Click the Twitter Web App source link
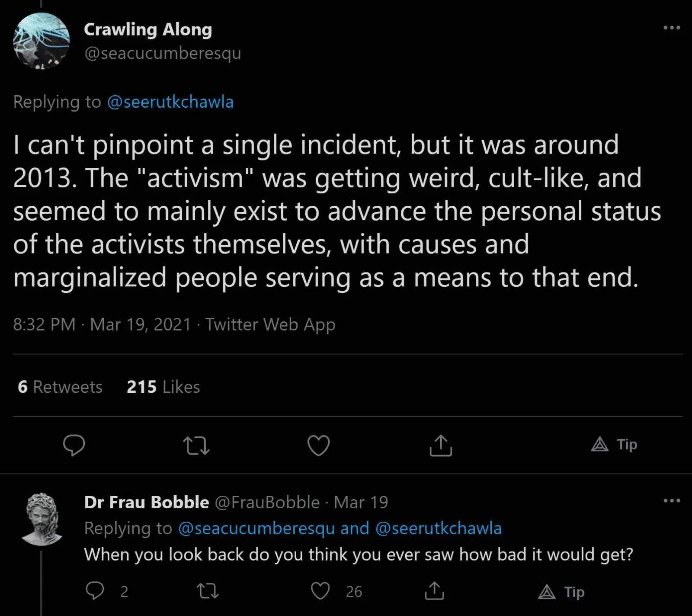The width and height of the screenshot is (692, 616). coord(270,324)
